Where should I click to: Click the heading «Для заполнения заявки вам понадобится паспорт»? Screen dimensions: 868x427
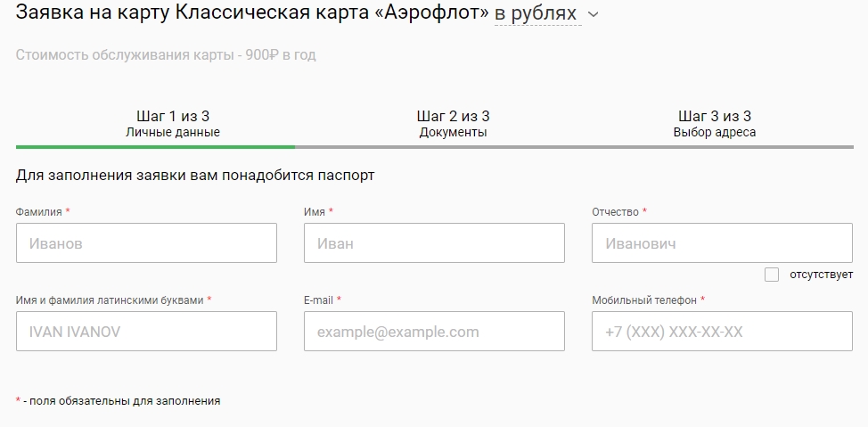[x=195, y=176]
